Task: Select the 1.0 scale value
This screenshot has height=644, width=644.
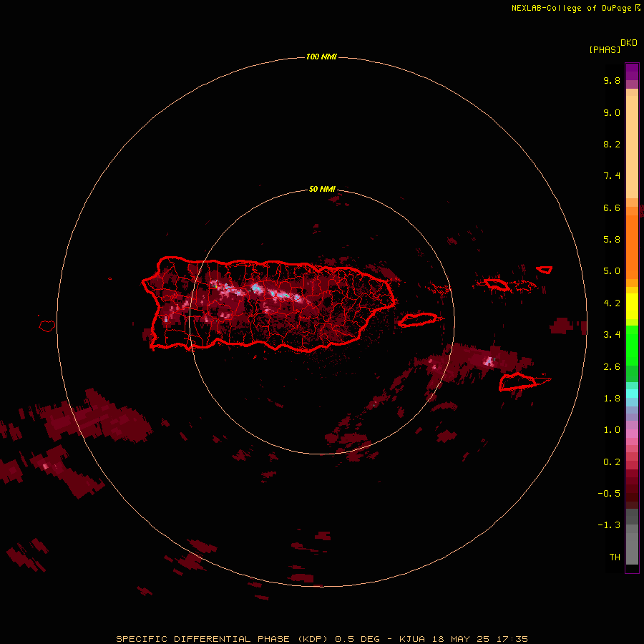Action: [612, 430]
